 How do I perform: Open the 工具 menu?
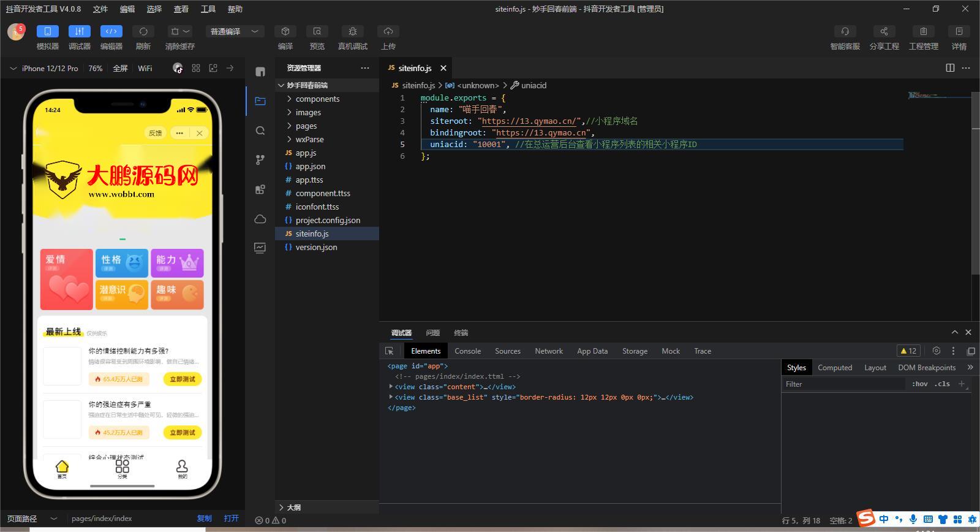208,9
